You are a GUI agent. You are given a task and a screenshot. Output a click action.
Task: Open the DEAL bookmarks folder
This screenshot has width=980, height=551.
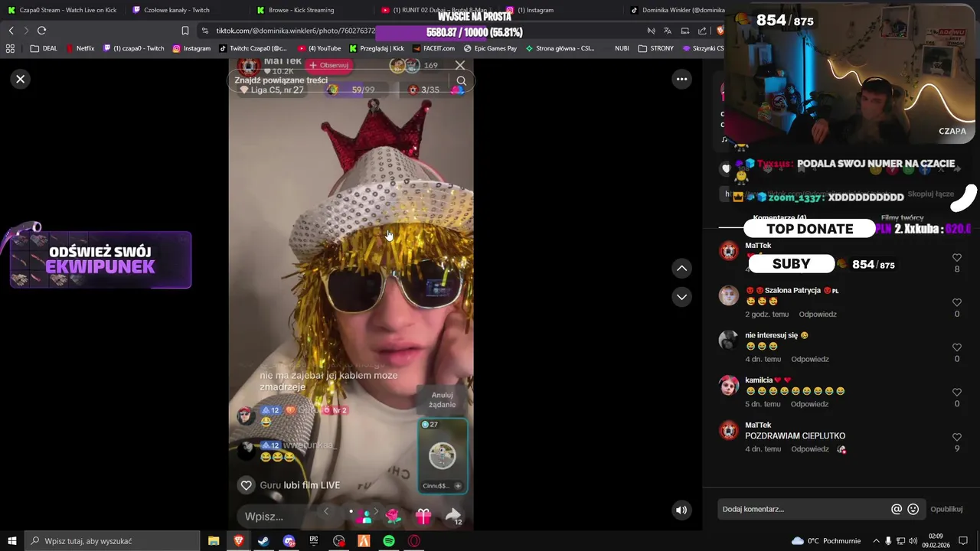(x=44, y=48)
